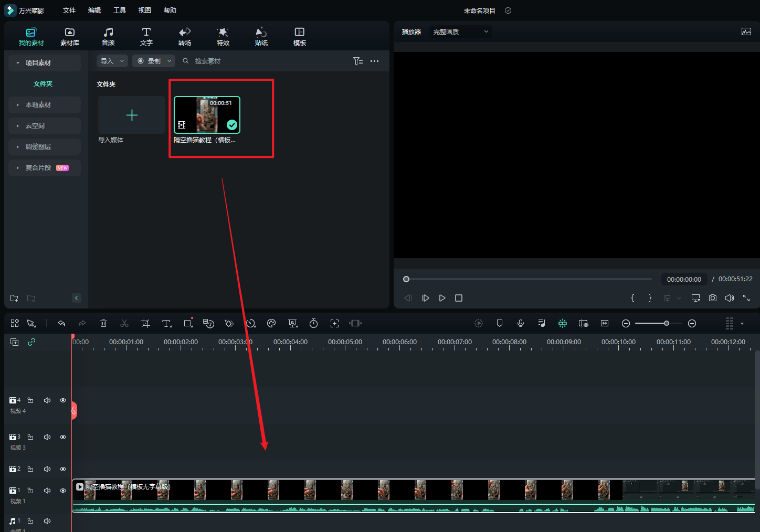Screen dimensions: 760x532
Task: Mute the 视频 3 track audio
Action: click(x=47, y=437)
